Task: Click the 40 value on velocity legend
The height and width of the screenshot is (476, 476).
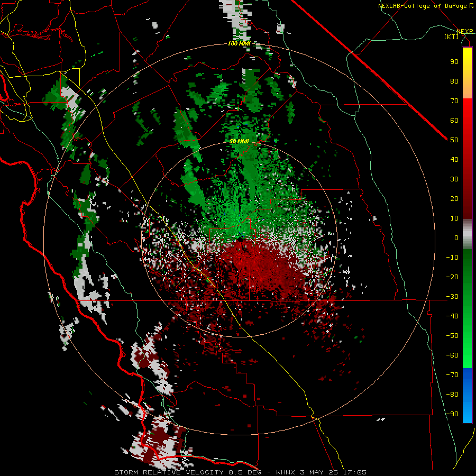Action: [454, 159]
